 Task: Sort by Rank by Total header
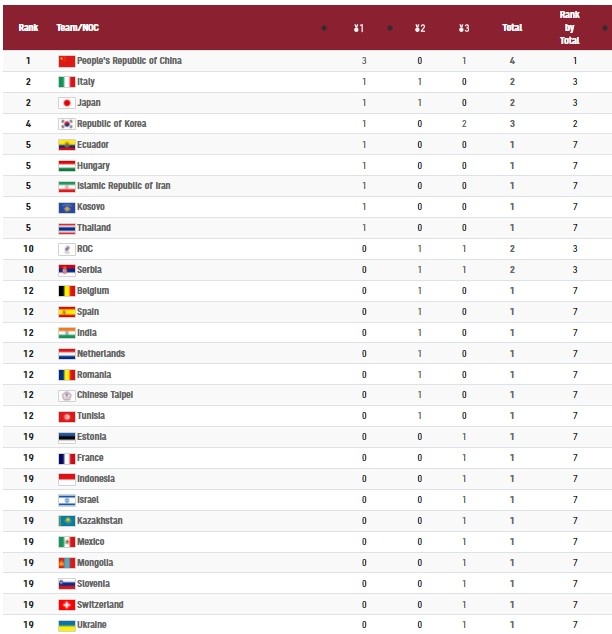569,28
